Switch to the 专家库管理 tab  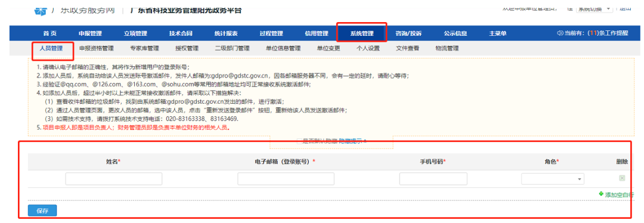coord(144,48)
